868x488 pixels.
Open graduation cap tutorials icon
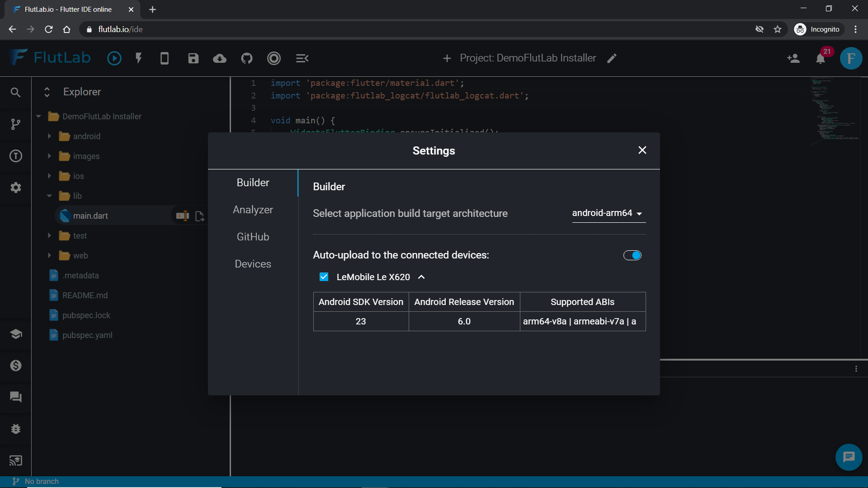tap(15, 334)
